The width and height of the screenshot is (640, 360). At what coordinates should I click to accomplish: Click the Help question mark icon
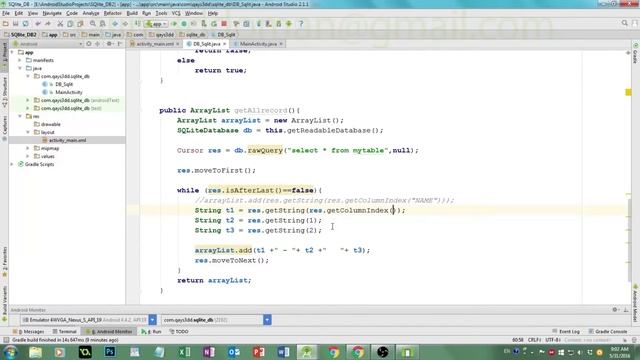coord(301,24)
